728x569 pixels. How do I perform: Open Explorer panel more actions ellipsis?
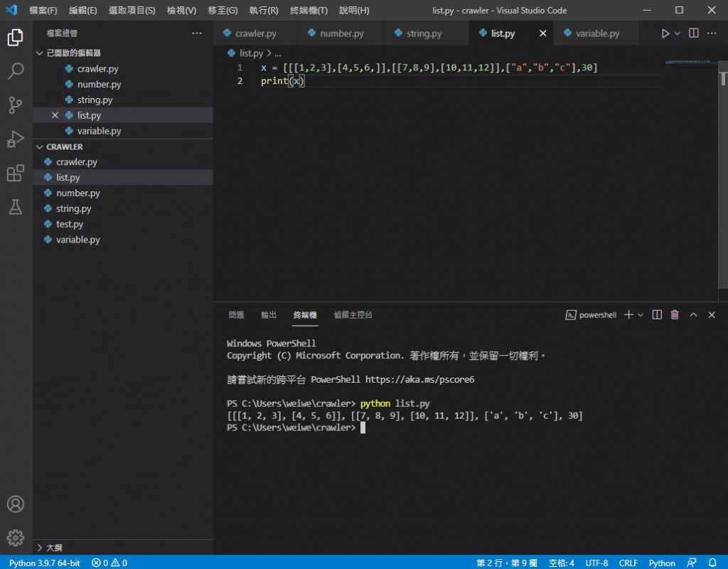pos(197,33)
